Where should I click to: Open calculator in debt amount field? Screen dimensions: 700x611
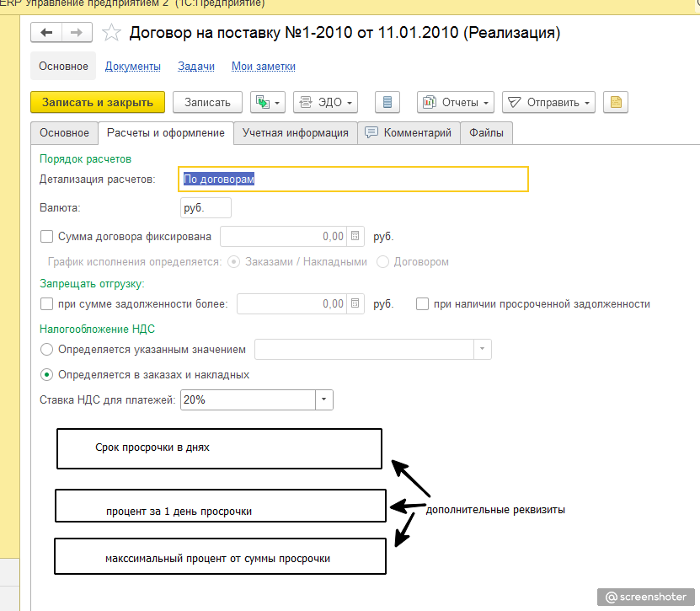(x=355, y=303)
